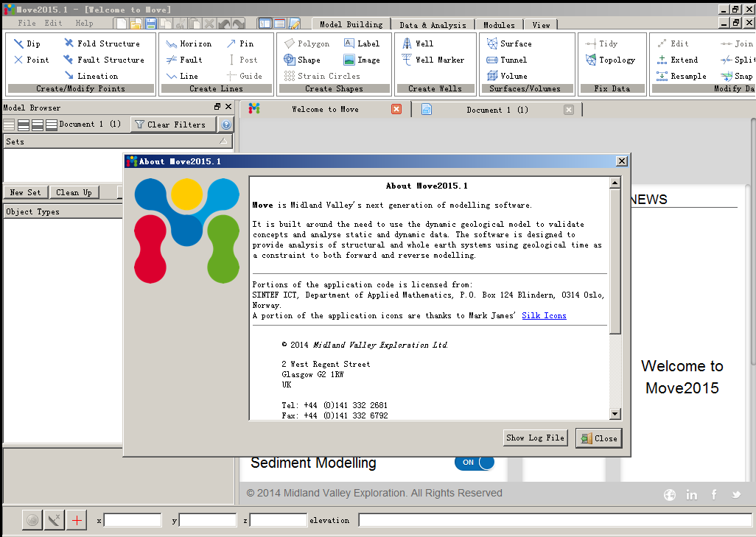Screen dimensions: 756x537
Task: Choose the Fault Structure tool
Action: (104, 60)
